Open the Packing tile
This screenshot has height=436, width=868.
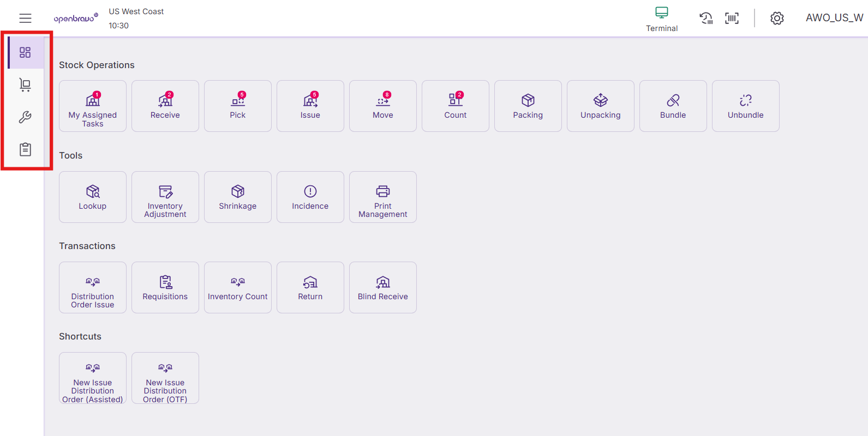click(528, 106)
